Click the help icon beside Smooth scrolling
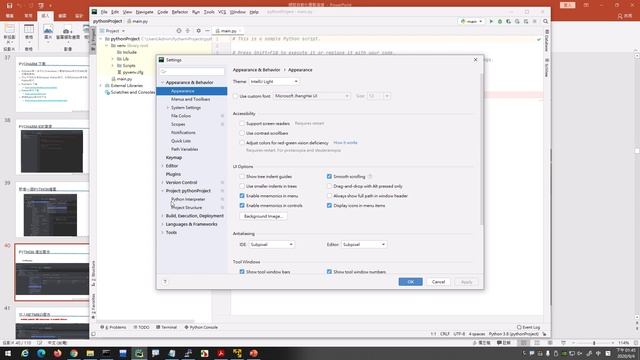Viewport: 640px width, 360px height. [370, 176]
